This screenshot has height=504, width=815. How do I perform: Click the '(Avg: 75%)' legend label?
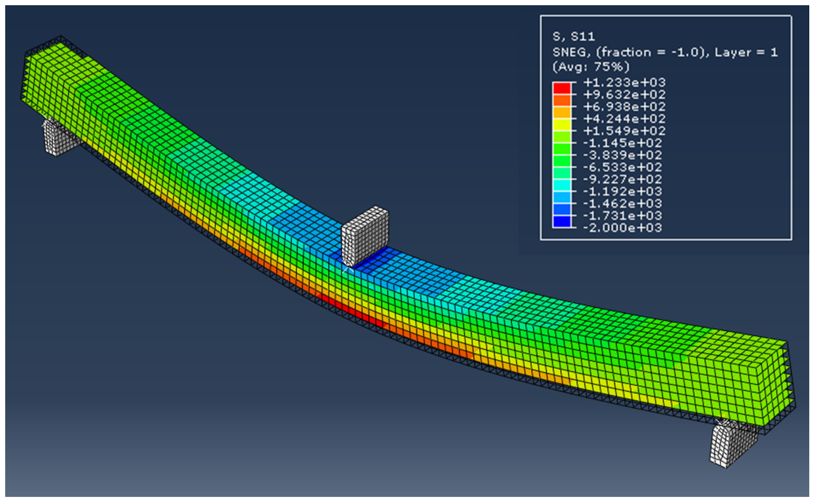(591, 67)
